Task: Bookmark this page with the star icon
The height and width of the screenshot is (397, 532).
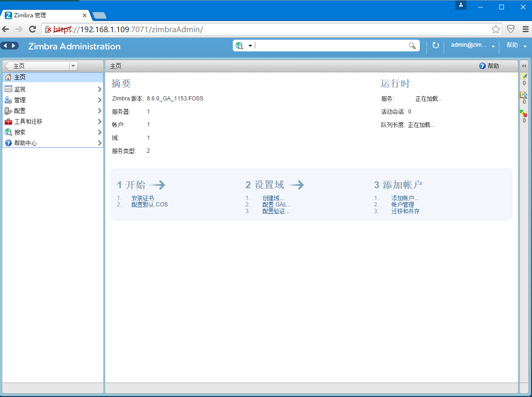Action: click(x=496, y=29)
